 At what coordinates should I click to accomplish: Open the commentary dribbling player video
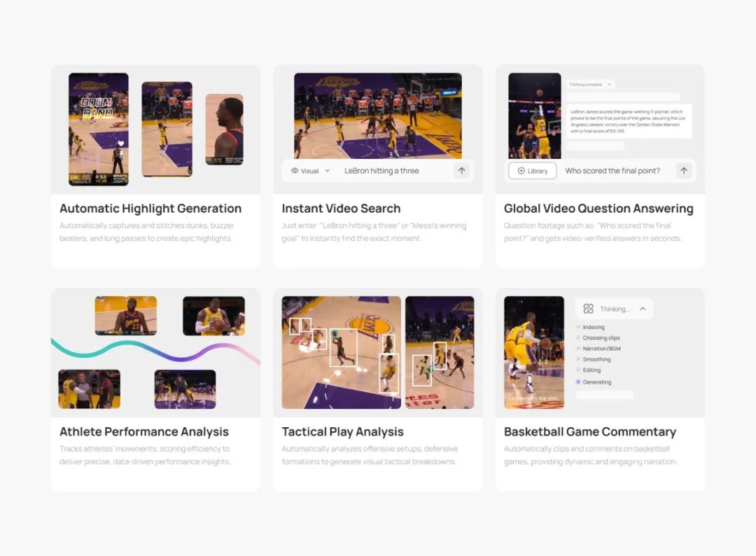(x=533, y=352)
